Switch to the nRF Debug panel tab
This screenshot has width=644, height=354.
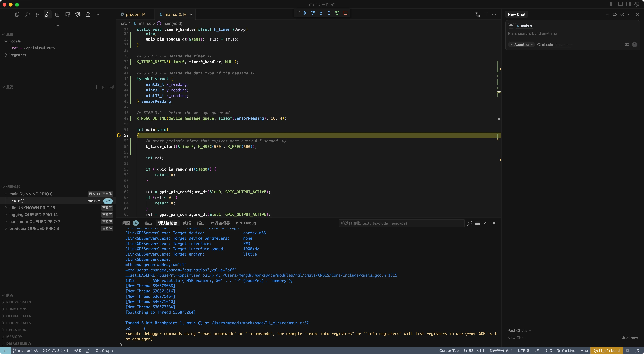pos(246,223)
